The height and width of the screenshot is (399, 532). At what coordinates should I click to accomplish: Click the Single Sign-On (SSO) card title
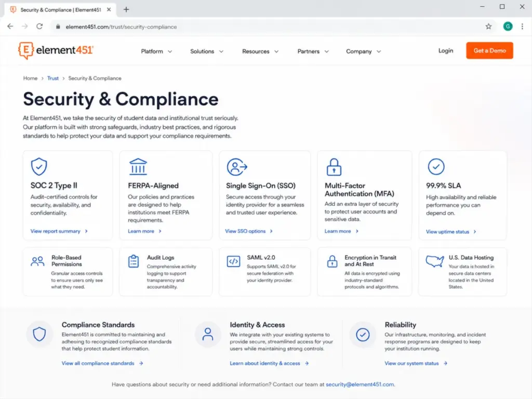(x=261, y=185)
